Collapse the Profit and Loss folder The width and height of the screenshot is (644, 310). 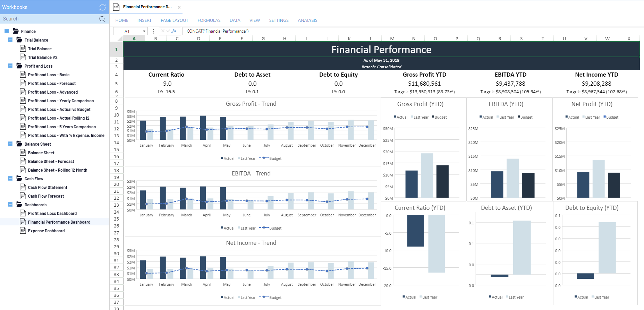coord(10,66)
